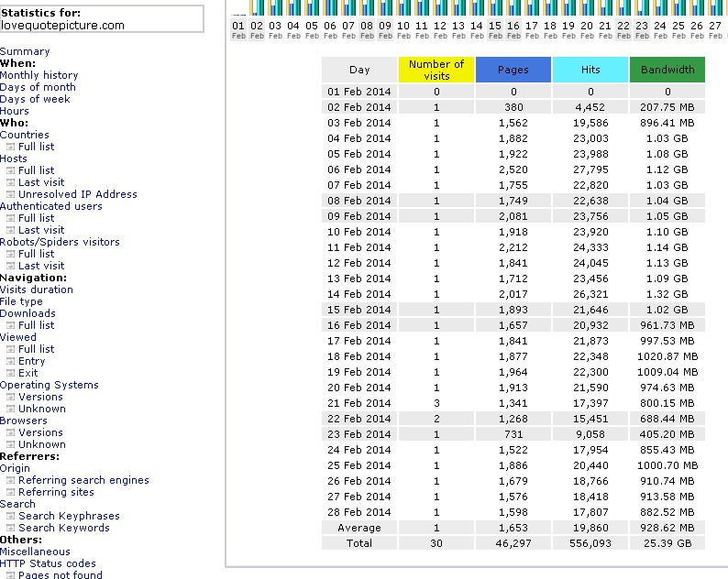Open Visits duration report
Screen dimensions: 728x579
point(36,289)
